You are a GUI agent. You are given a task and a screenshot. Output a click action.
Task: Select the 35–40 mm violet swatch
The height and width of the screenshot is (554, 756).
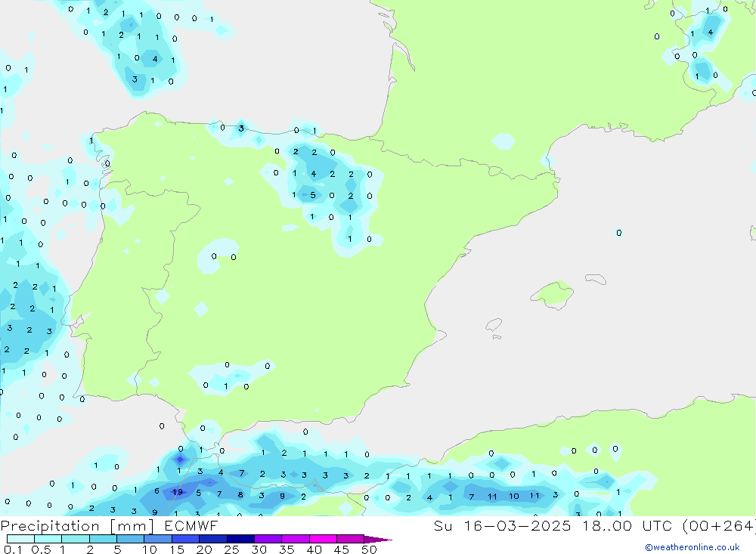(x=296, y=539)
